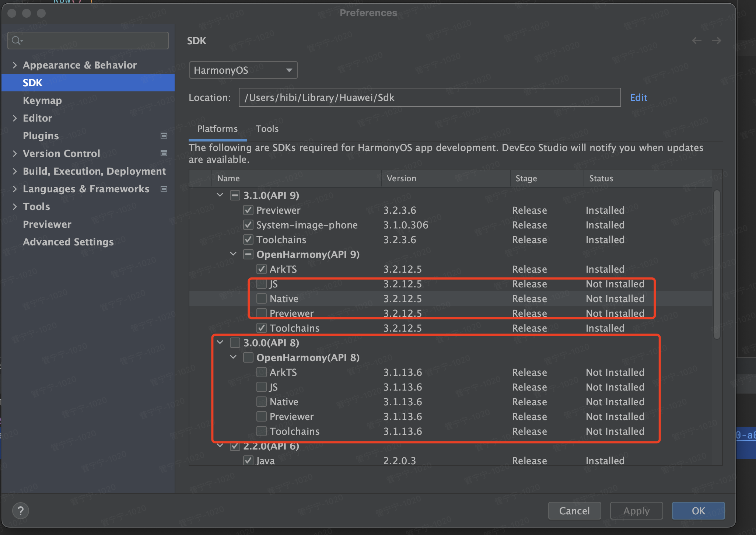Click Edit link beside SDK location

point(638,97)
